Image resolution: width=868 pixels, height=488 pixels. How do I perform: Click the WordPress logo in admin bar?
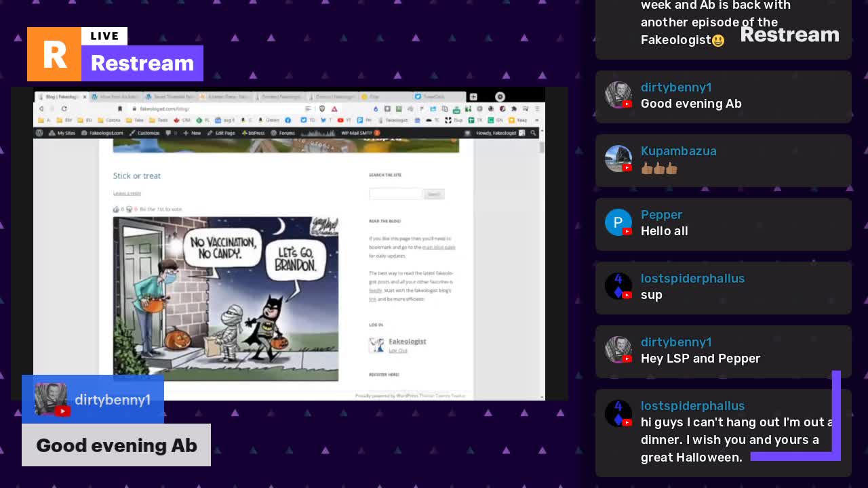point(39,133)
